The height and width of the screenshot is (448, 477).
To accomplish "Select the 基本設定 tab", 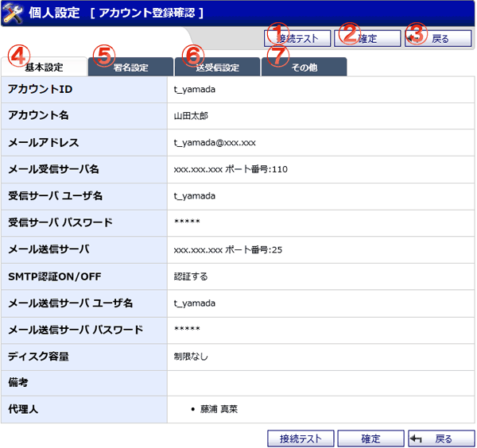I will (x=44, y=67).
